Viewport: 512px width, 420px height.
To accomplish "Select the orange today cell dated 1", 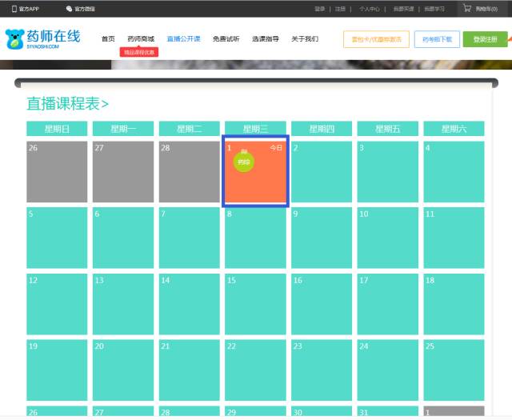I will [255, 172].
